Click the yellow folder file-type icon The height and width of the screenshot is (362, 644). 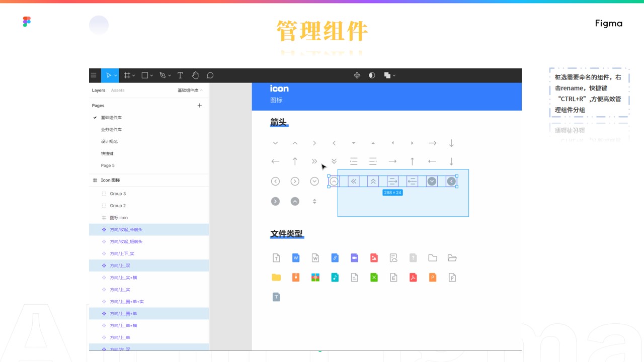pyautogui.click(x=276, y=278)
